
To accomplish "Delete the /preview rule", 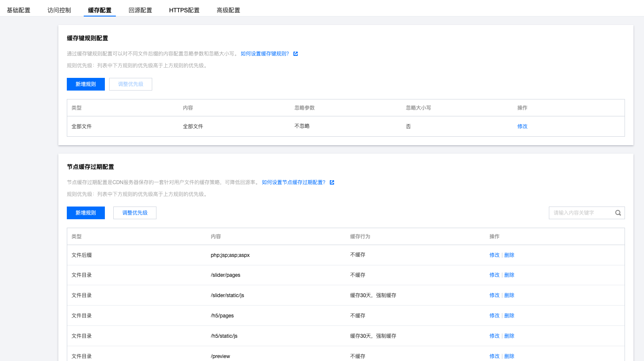I will pos(509,356).
